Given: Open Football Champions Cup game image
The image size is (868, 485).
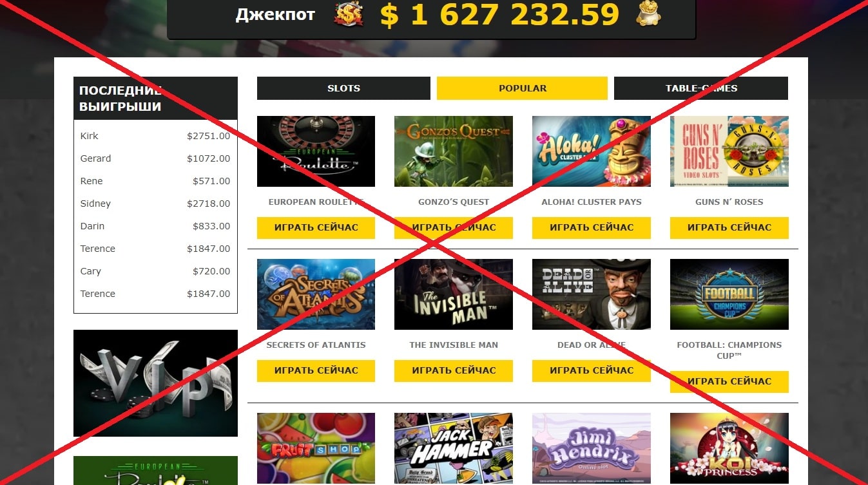Looking at the screenshot, I should point(729,294).
